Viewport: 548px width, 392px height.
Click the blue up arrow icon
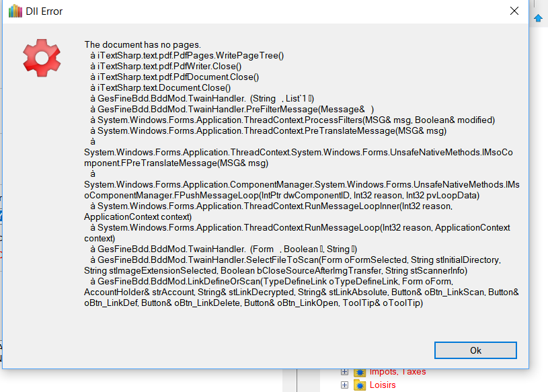538,18
